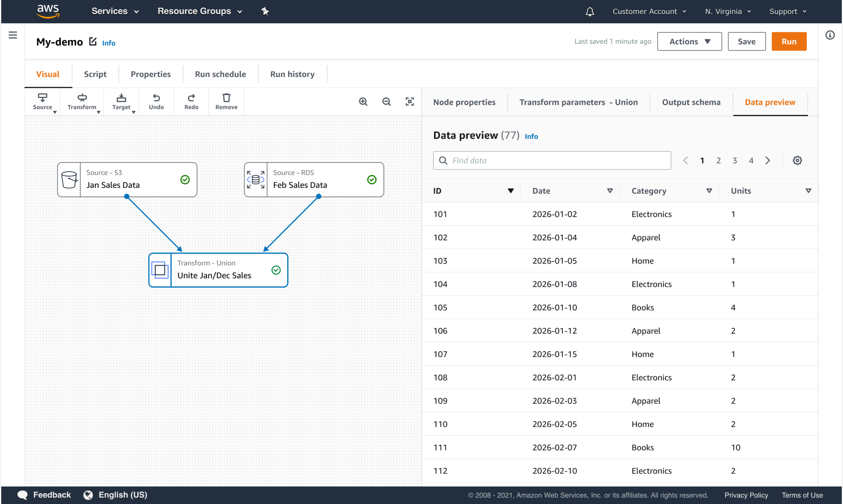Image resolution: width=843 pixels, height=504 pixels.
Task: Open the notifications bell
Action: (x=590, y=12)
